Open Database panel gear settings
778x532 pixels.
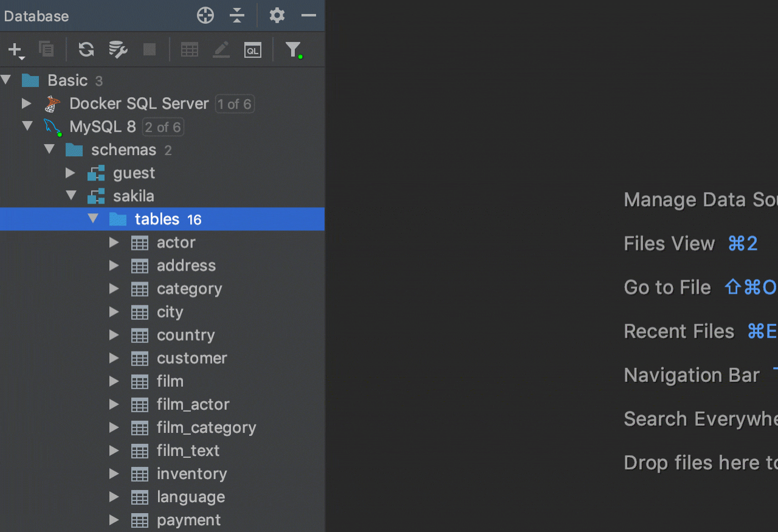point(277,16)
